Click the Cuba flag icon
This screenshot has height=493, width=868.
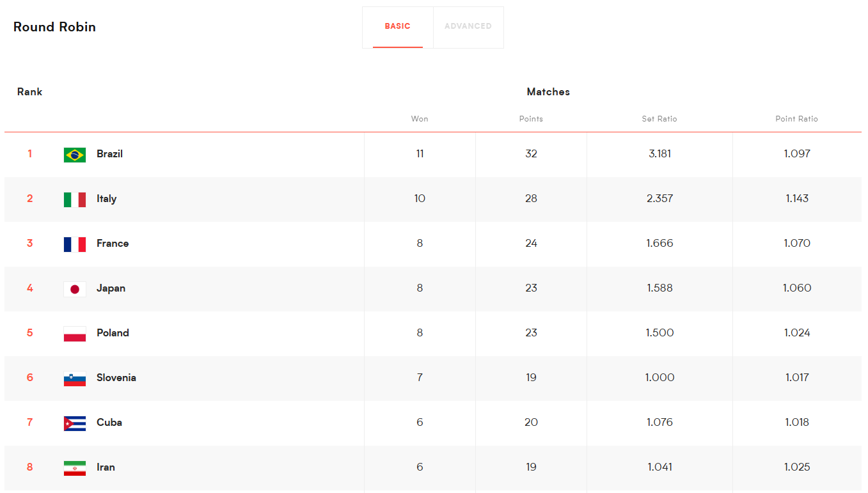[x=75, y=423]
